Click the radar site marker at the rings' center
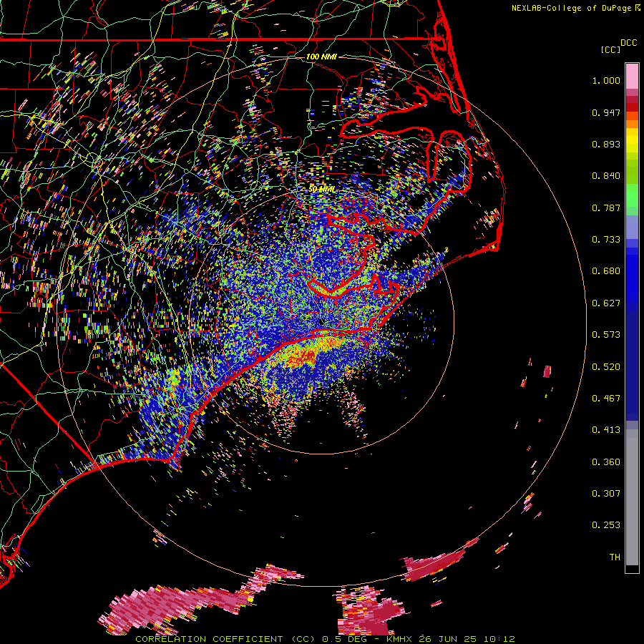Image resolution: width=644 pixels, height=644 pixels. pos(321,323)
